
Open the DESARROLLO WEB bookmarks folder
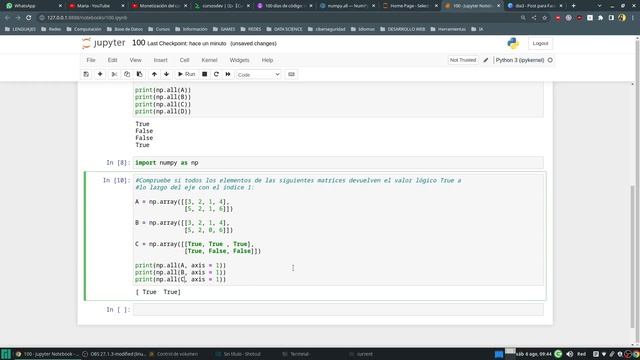(x=402, y=29)
